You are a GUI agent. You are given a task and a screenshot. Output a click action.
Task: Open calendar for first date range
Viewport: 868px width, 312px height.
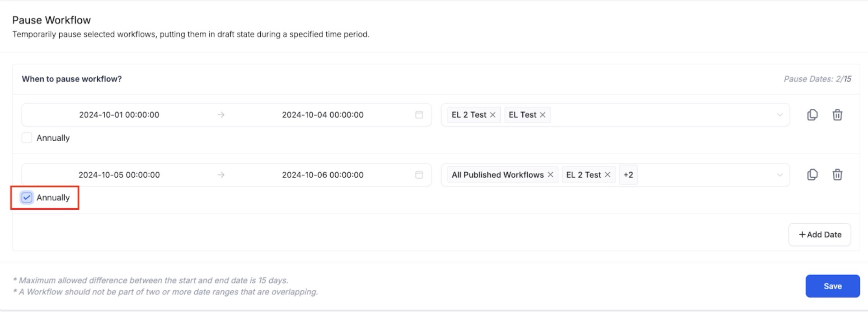pyautogui.click(x=419, y=115)
